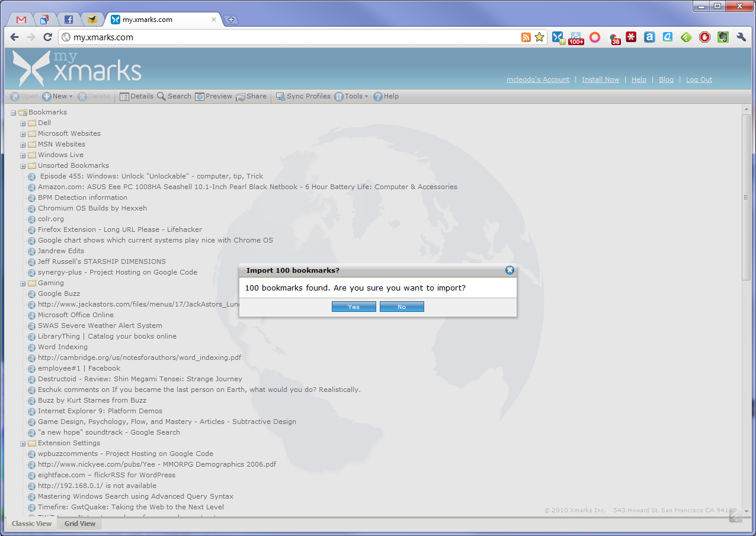Select the BPM Detection information bookmark
This screenshot has width=756, height=536.
pyautogui.click(x=82, y=198)
